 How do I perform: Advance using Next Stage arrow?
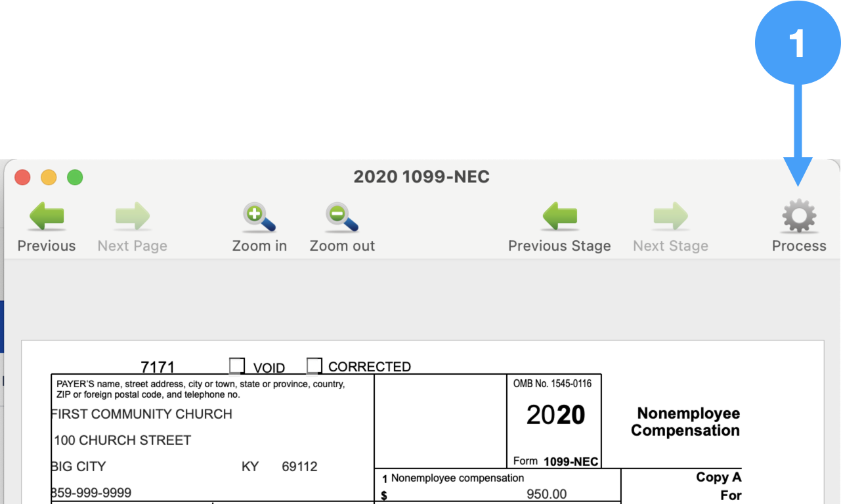tap(670, 217)
